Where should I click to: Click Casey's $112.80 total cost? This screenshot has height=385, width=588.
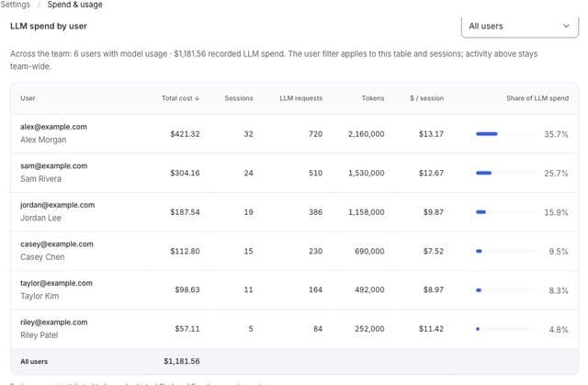pos(185,251)
